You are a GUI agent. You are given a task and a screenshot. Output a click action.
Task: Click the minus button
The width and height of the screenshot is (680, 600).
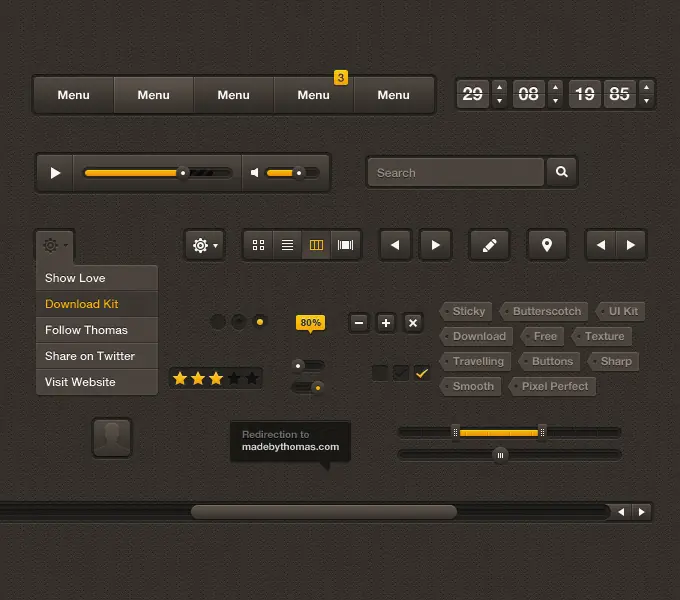[359, 323]
